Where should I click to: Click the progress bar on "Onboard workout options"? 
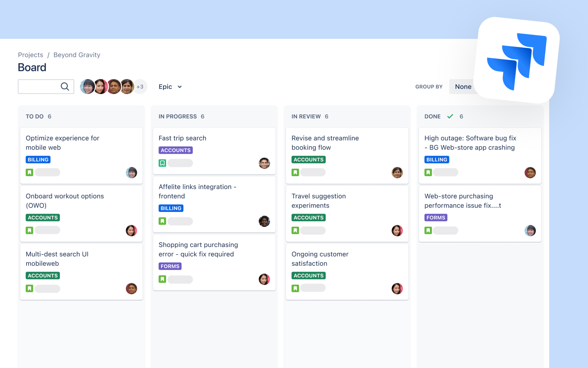pyautogui.click(x=48, y=230)
